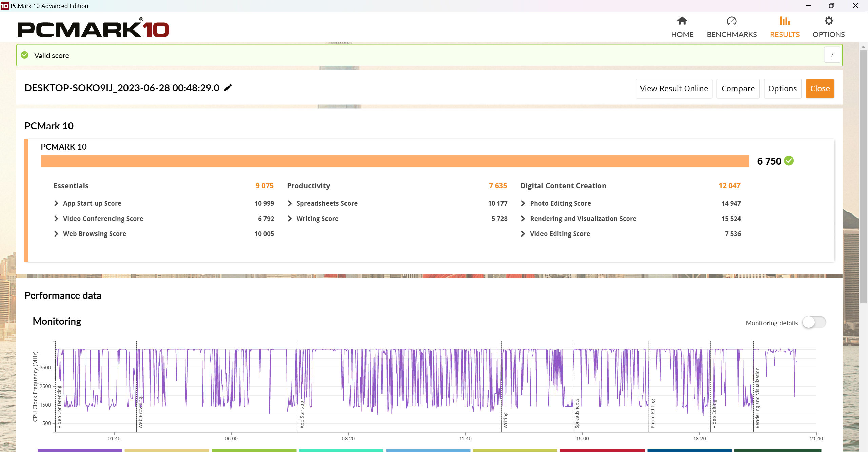Expand Photo Editing Score
Viewport: 868px width, 452px height.
[x=523, y=203]
